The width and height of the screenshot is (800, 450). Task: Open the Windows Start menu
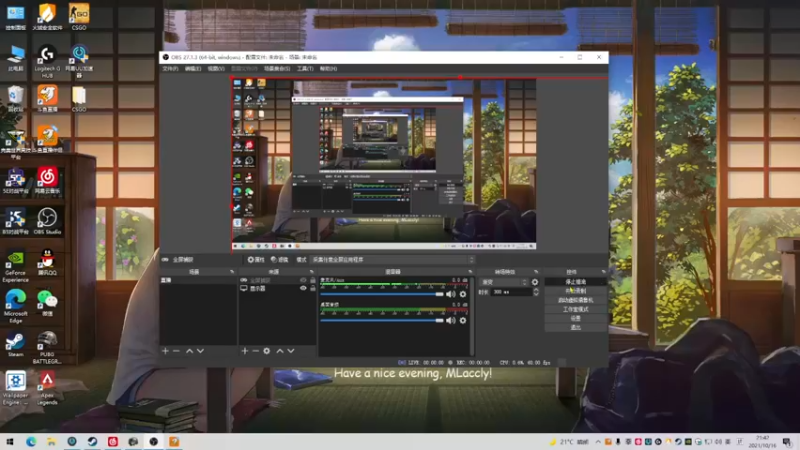coord(10,442)
